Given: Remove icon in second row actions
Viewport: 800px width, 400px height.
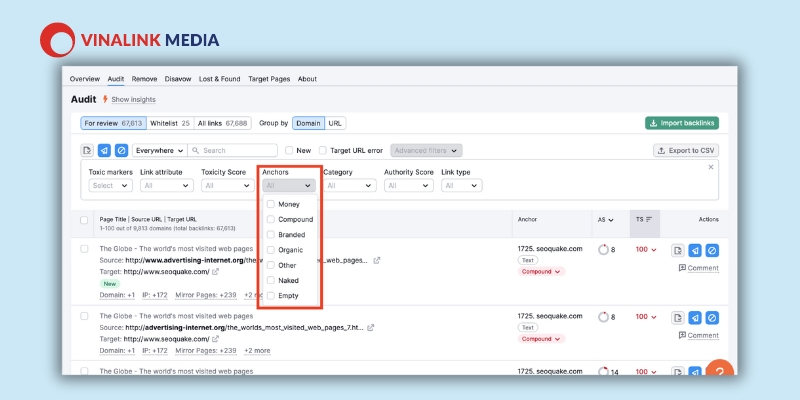Looking at the screenshot, I should pyautogui.click(x=695, y=318).
